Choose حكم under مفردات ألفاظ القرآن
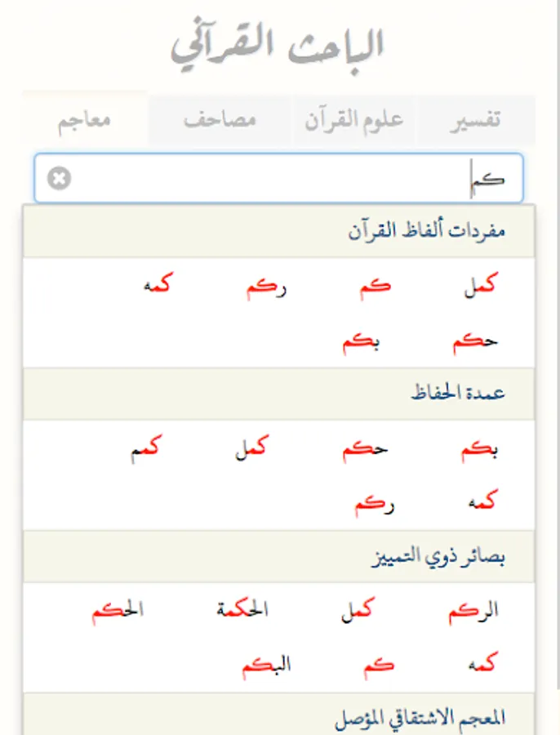This screenshot has width=560, height=735. coord(475,341)
